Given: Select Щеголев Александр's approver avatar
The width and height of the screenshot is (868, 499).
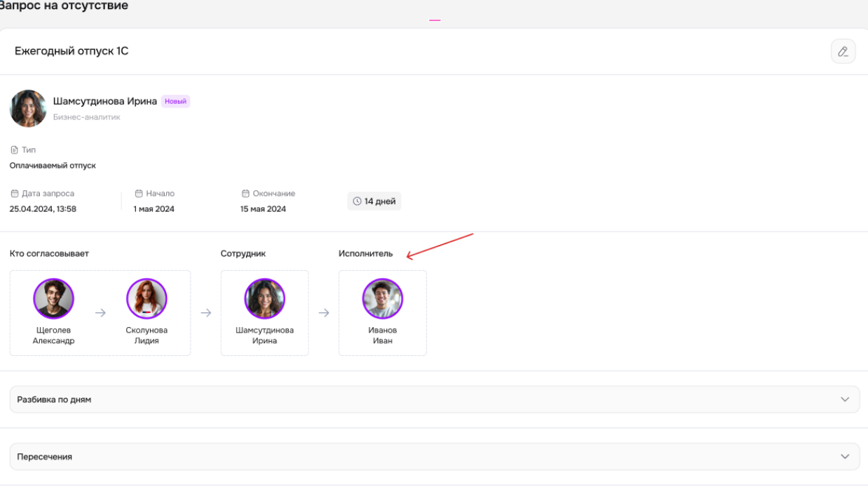Looking at the screenshot, I should pyautogui.click(x=53, y=299).
